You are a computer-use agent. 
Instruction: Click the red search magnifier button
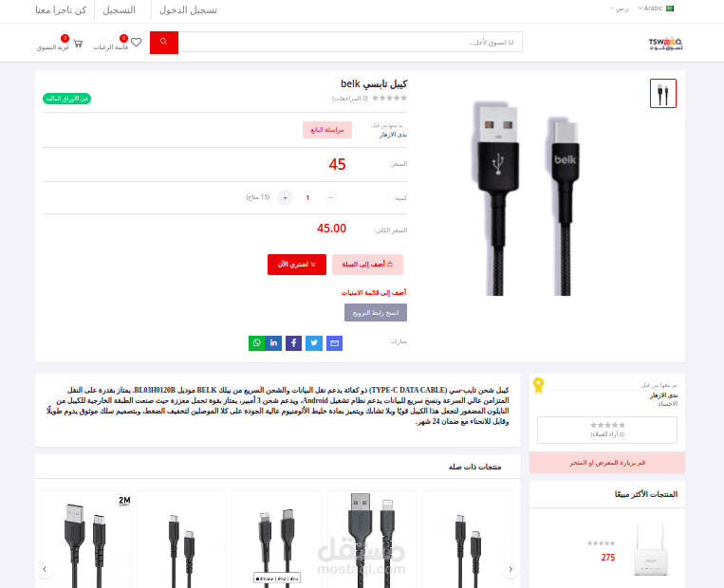coord(164,43)
